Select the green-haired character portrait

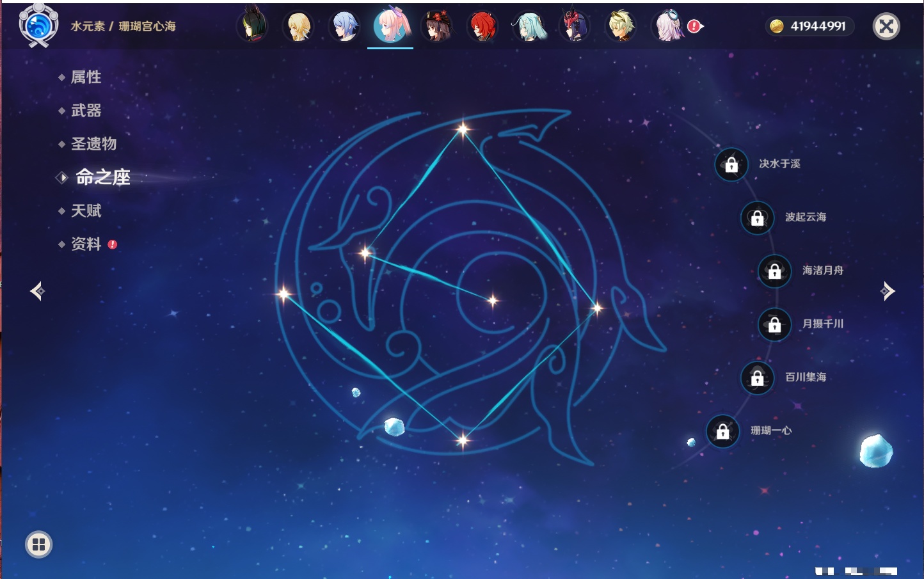click(x=253, y=26)
